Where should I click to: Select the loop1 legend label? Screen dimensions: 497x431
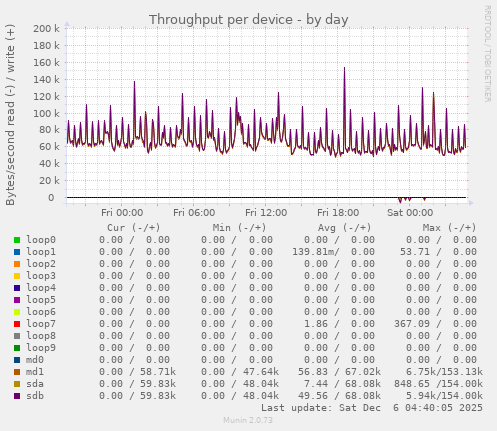pyautogui.click(x=41, y=252)
